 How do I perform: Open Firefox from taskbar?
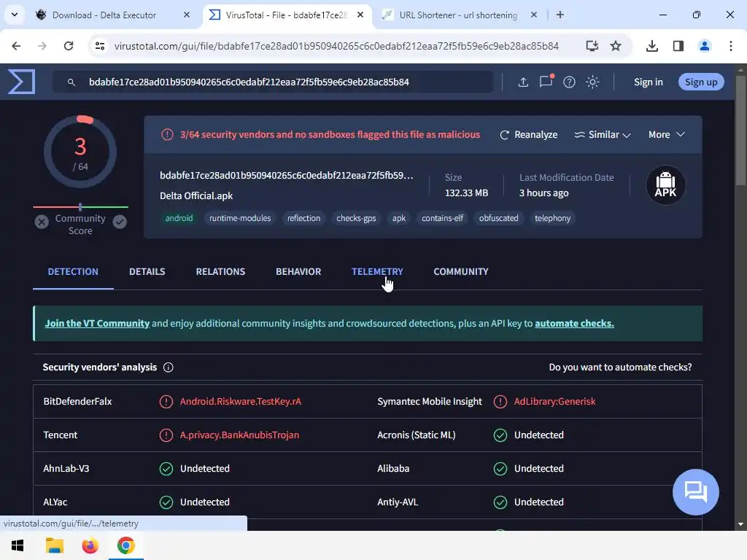pyautogui.click(x=90, y=545)
